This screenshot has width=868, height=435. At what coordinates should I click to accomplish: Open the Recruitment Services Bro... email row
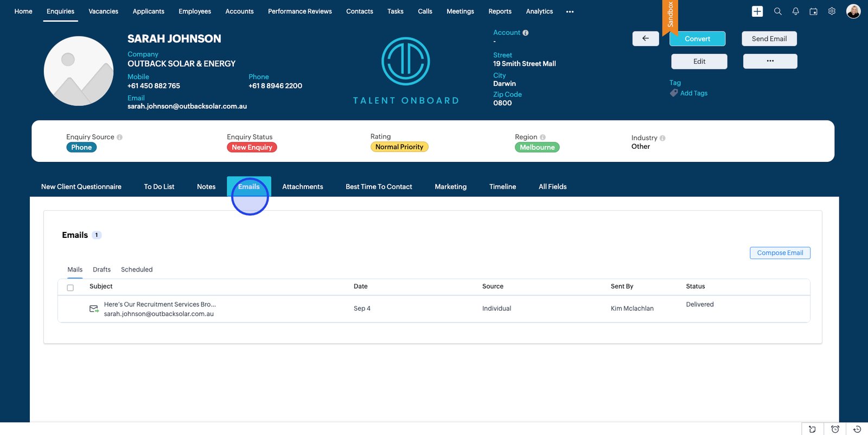(159, 305)
